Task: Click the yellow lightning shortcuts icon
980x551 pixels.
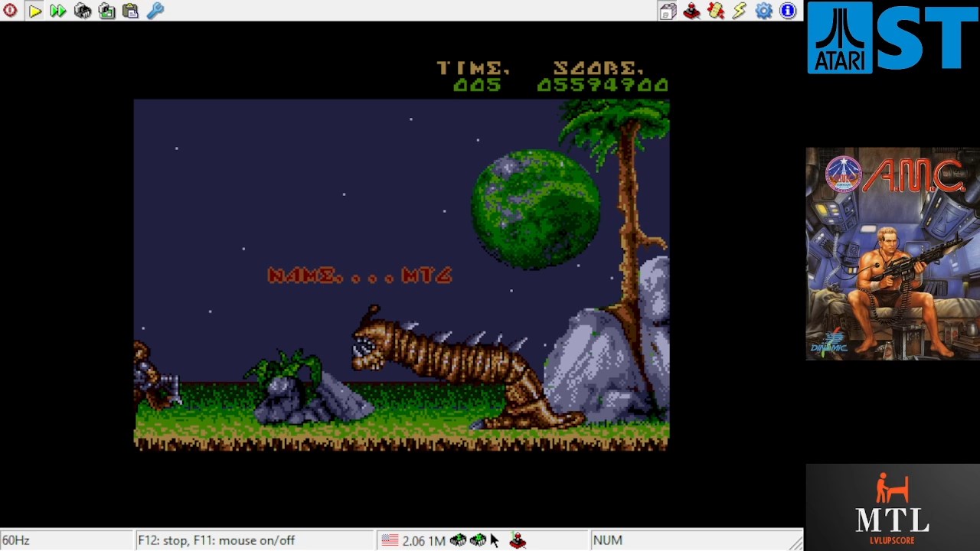Action: 740,11
